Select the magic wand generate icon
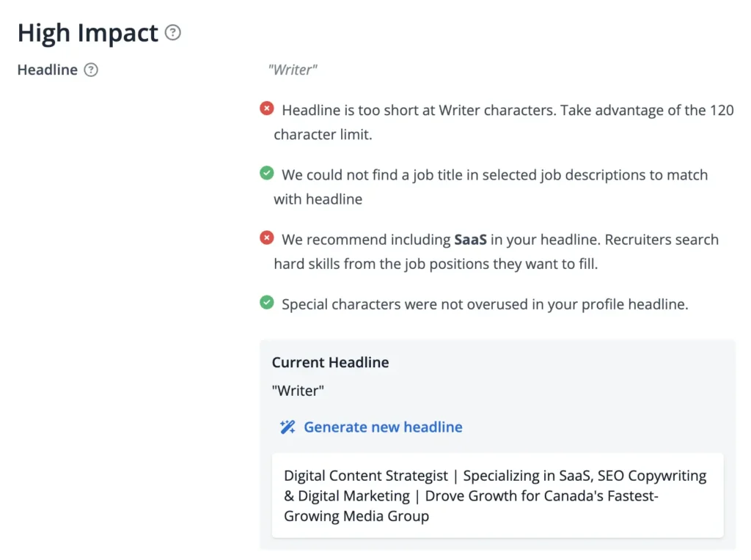 (287, 427)
